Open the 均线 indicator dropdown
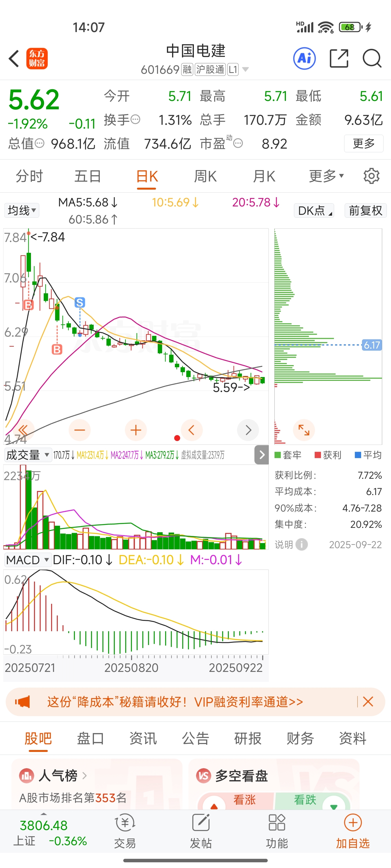This screenshot has height=868, width=391. tap(22, 210)
